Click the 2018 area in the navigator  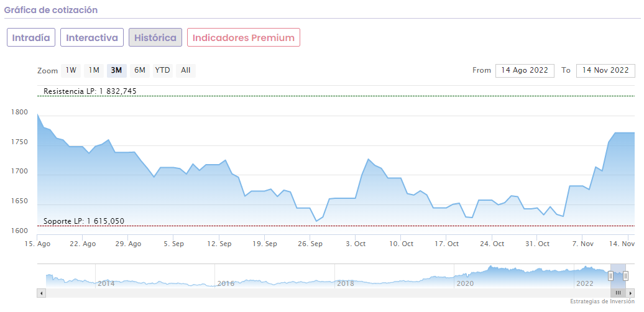coord(345,283)
